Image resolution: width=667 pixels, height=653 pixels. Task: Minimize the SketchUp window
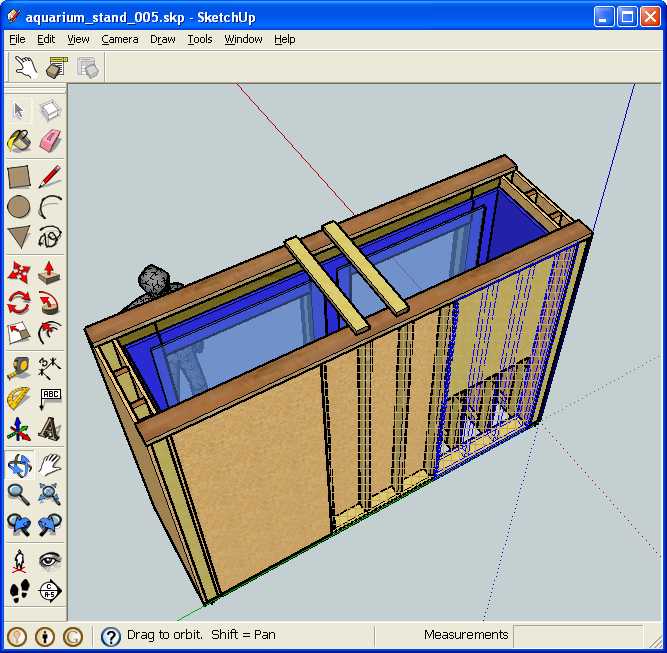click(x=604, y=17)
